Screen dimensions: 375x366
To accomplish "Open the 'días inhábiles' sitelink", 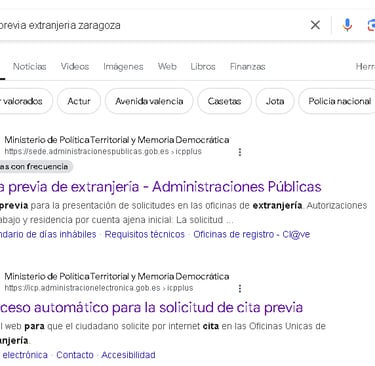I will (x=48, y=234).
